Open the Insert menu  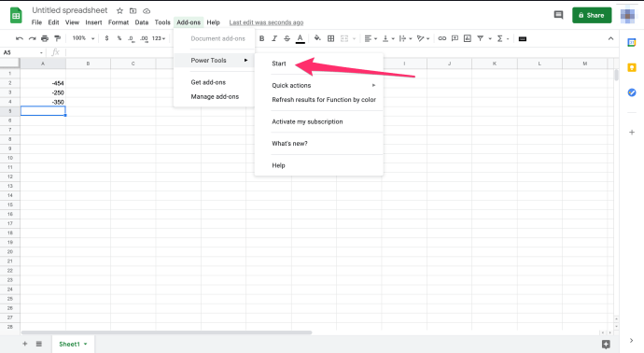[93, 22]
